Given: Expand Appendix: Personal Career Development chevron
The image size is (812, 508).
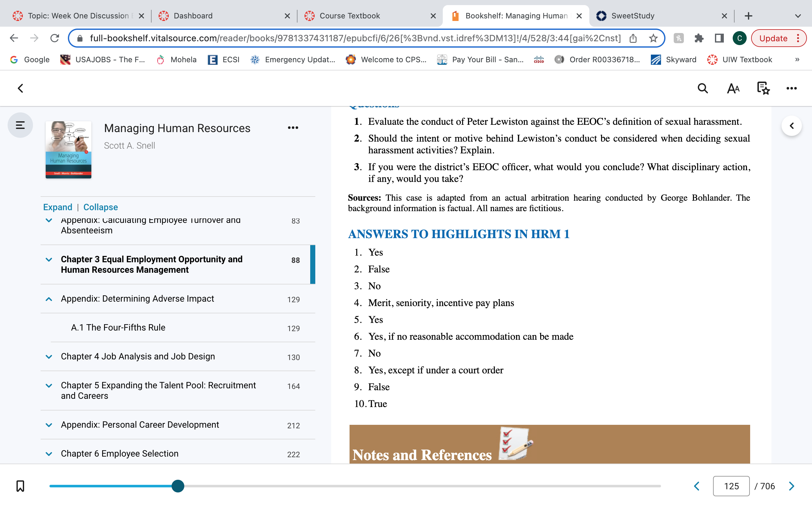Looking at the screenshot, I should pos(49,425).
